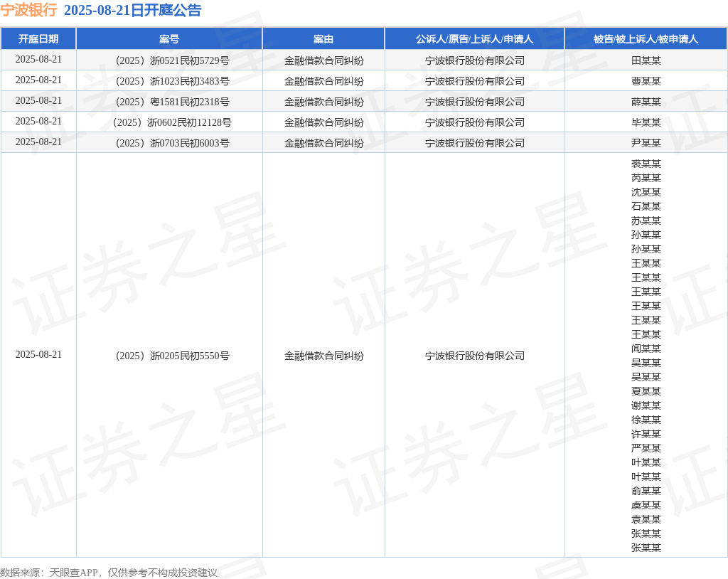Click defendant "虞某某" in the list
728x579 pixels.
point(646,505)
